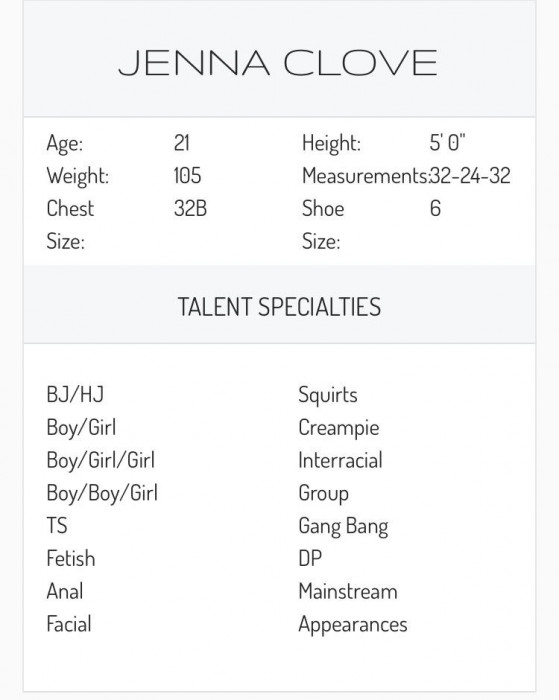Select the Weight label
Viewport: 559px width, 700px height.
tap(78, 176)
